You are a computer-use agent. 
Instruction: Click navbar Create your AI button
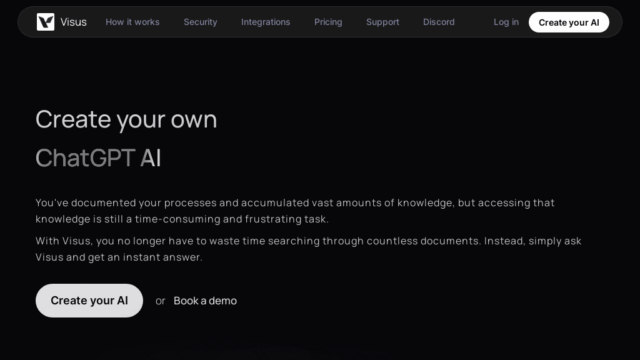tap(569, 22)
